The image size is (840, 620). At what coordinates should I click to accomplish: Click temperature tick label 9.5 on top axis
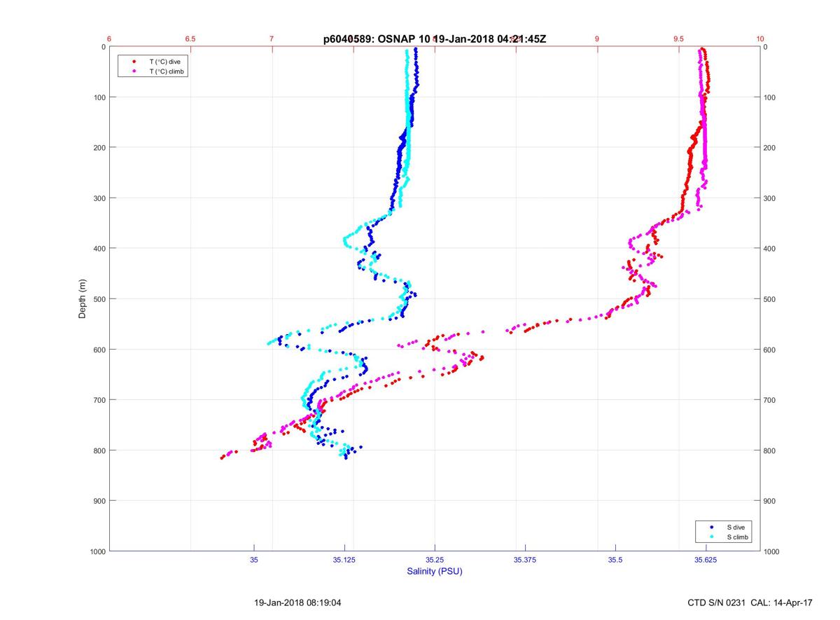click(678, 39)
